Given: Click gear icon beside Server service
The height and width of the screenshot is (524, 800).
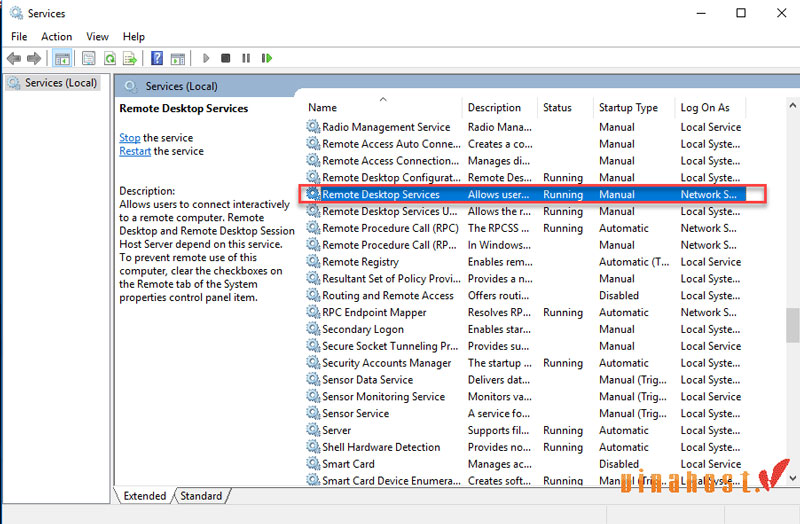Looking at the screenshot, I should (x=313, y=429).
